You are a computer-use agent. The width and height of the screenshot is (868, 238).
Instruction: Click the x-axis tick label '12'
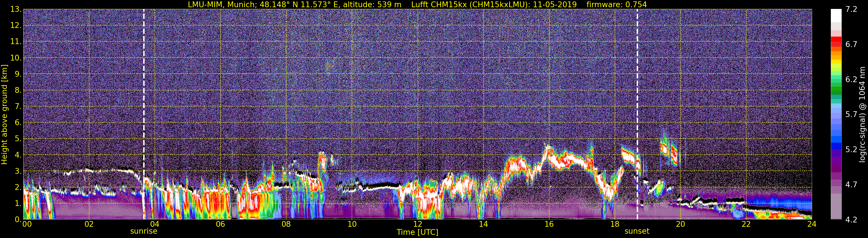tap(417, 224)
